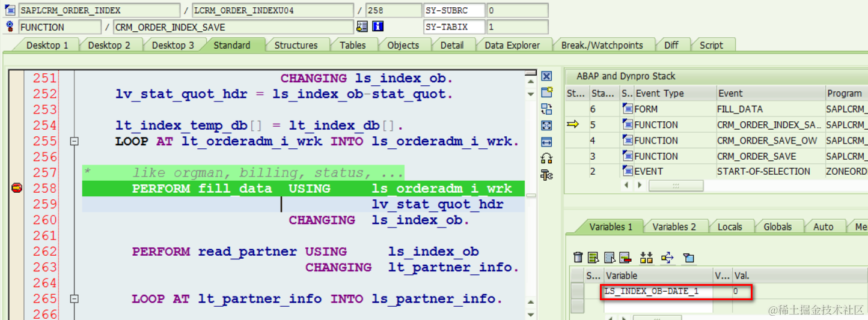Image resolution: width=868 pixels, height=320 pixels.
Task: Click the Swap Tool icon
Action: 546,109
